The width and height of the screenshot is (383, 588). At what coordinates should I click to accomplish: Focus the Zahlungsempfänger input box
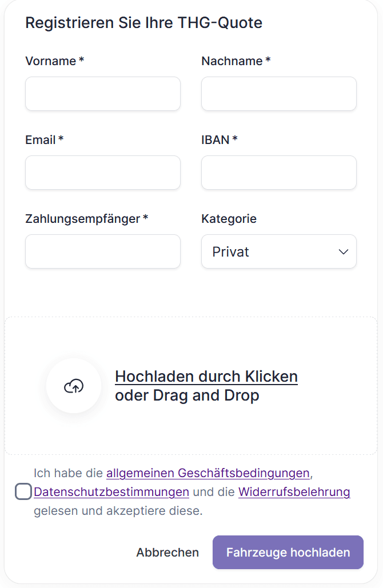tap(103, 251)
